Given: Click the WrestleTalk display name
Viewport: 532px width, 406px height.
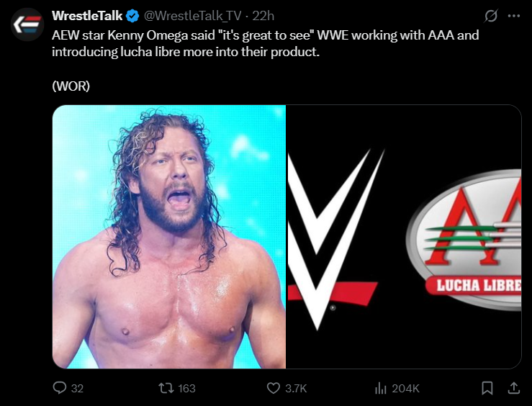Looking at the screenshot, I should pyautogui.click(x=87, y=16).
